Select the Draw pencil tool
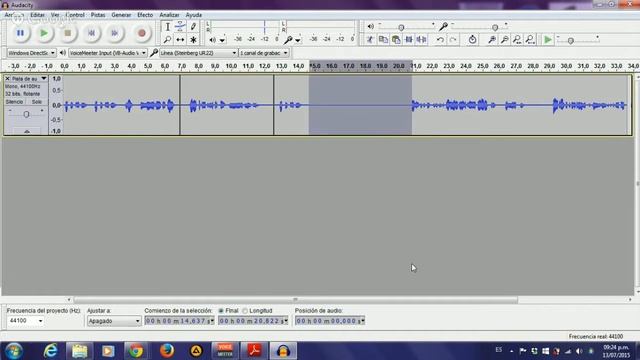 [193, 27]
